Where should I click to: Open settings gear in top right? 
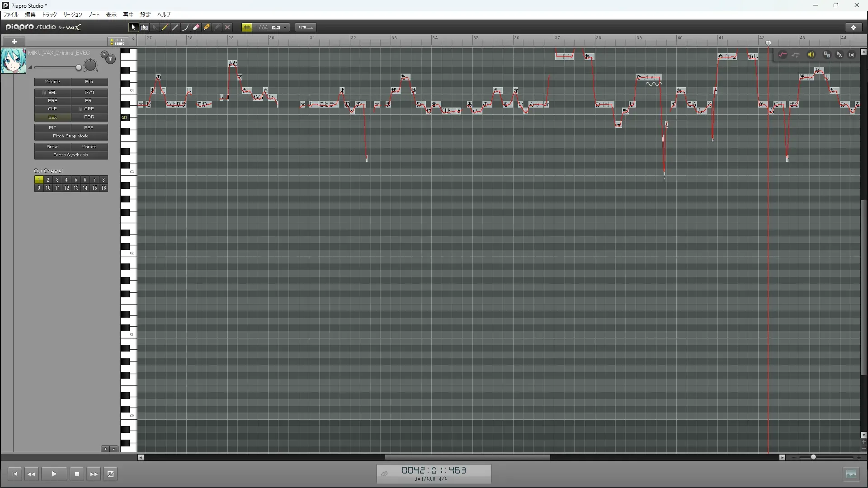(854, 28)
